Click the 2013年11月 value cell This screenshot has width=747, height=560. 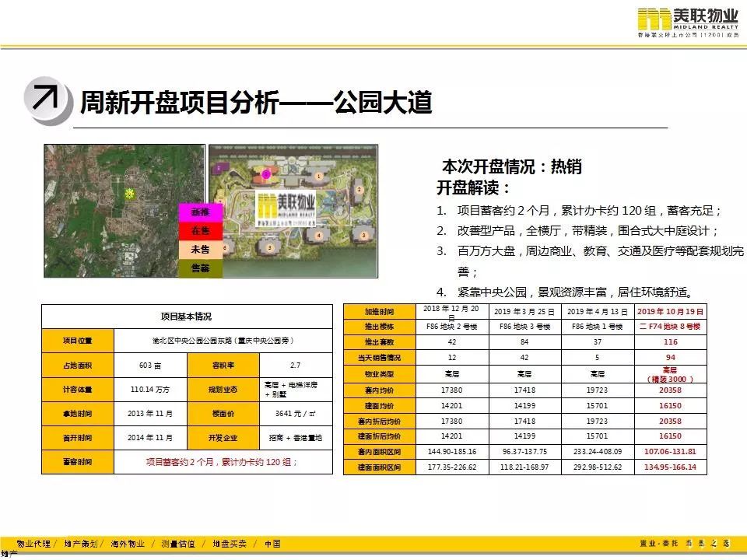click(150, 414)
